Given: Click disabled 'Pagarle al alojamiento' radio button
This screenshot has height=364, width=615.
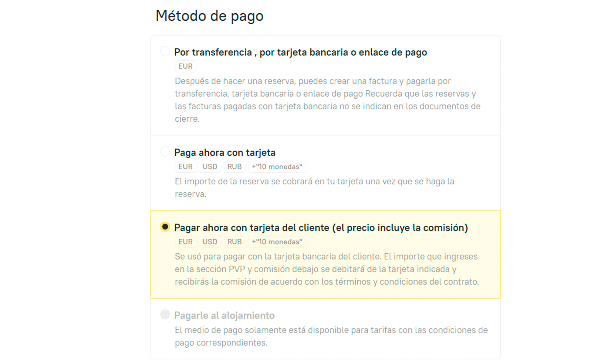Looking at the screenshot, I should click(x=165, y=315).
